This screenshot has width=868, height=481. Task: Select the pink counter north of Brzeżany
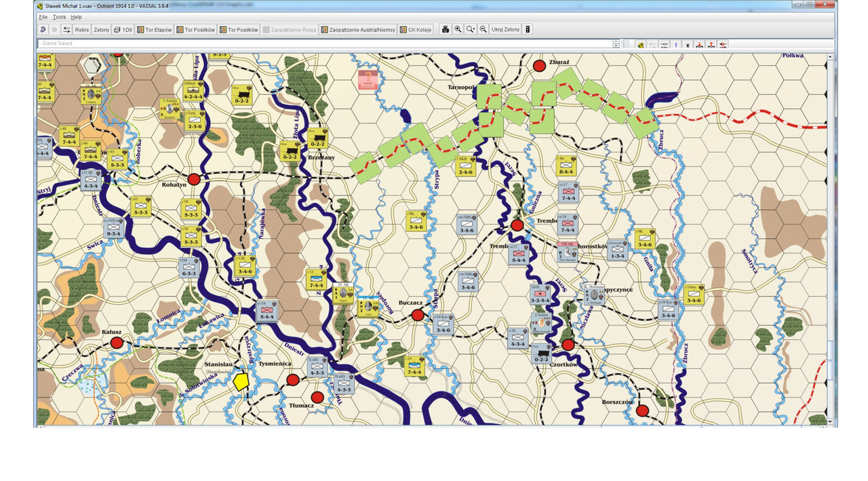pos(368,79)
